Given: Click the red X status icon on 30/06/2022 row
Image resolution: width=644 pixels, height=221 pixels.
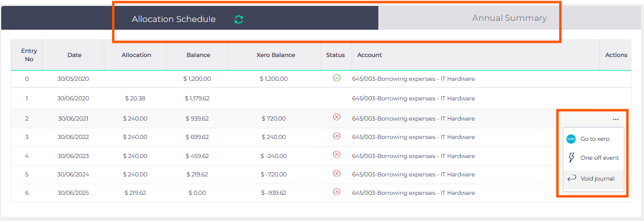Looking at the screenshot, I should click(x=336, y=136).
